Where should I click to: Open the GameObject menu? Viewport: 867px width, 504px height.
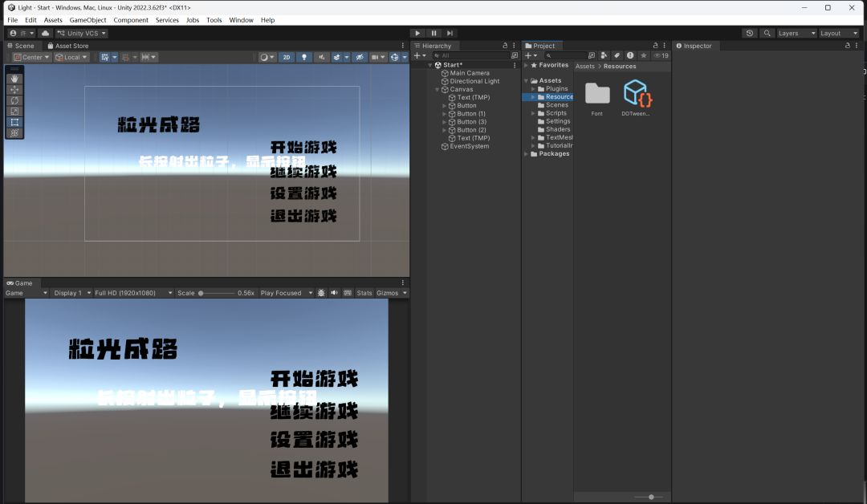[88, 20]
